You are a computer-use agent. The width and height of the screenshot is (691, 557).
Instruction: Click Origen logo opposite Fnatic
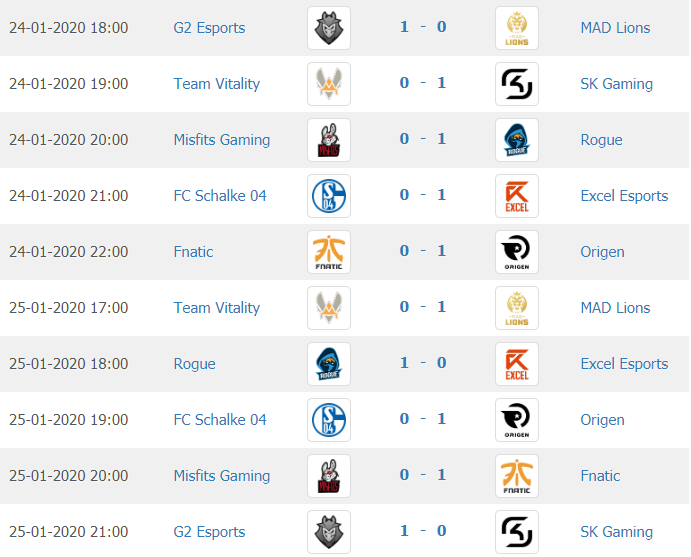click(x=517, y=252)
